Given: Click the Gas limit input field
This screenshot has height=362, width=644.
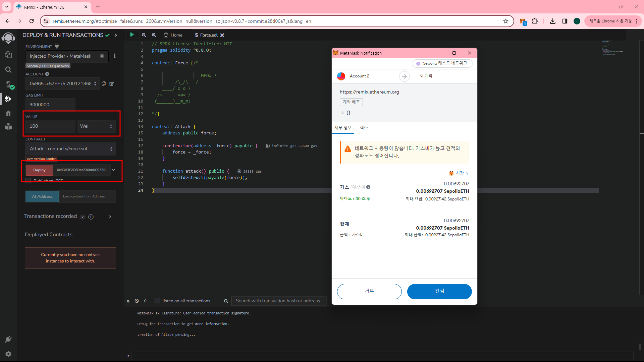Looking at the screenshot, I should point(50,105).
